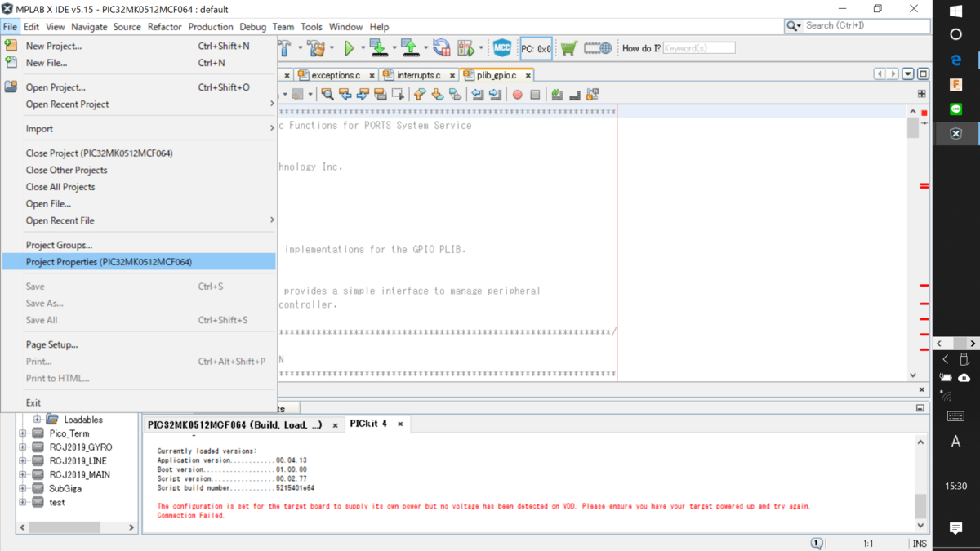Click the How do I keyword field

[699, 48]
